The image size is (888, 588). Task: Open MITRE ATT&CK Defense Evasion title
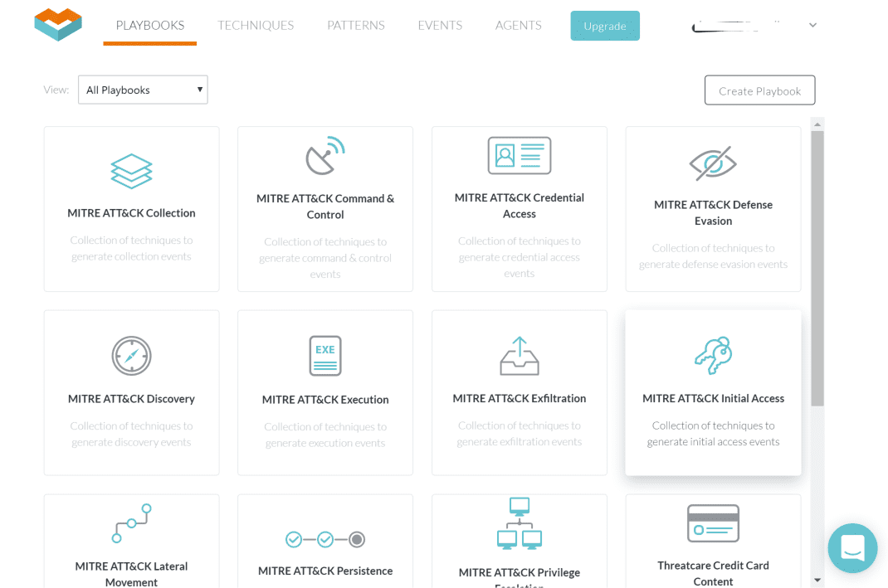(x=713, y=213)
